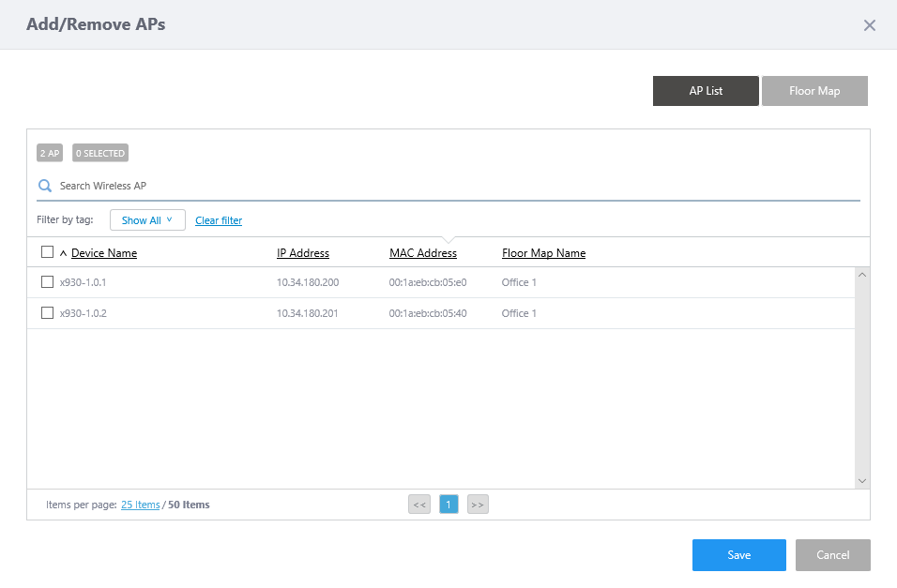Switch to the Floor Map tab
The width and height of the screenshot is (897, 588).
pos(814,91)
